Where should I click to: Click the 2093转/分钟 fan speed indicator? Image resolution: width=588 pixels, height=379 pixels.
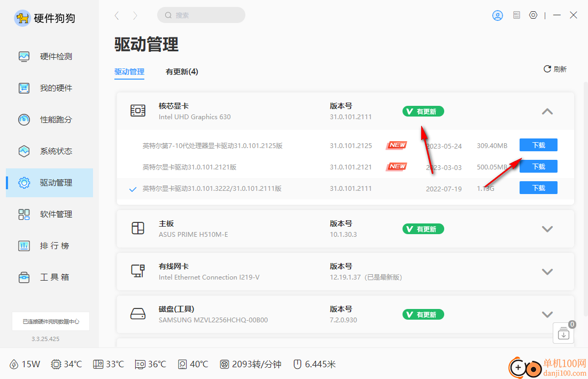click(251, 364)
